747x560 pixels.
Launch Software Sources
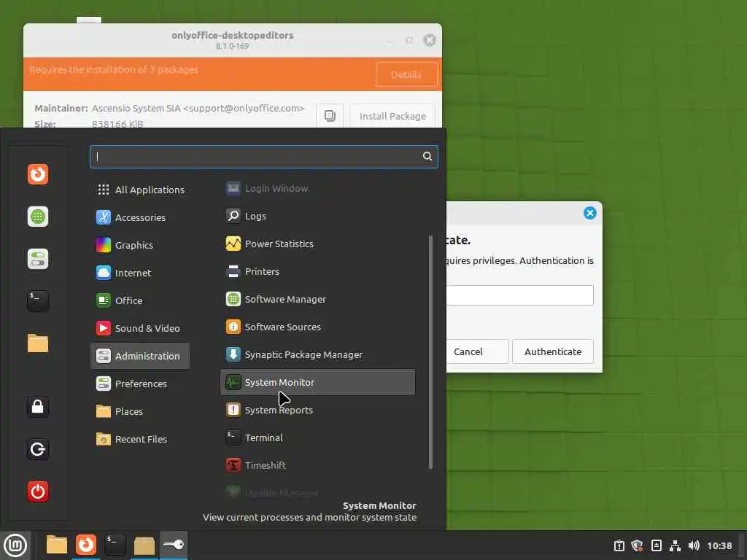tap(317, 327)
